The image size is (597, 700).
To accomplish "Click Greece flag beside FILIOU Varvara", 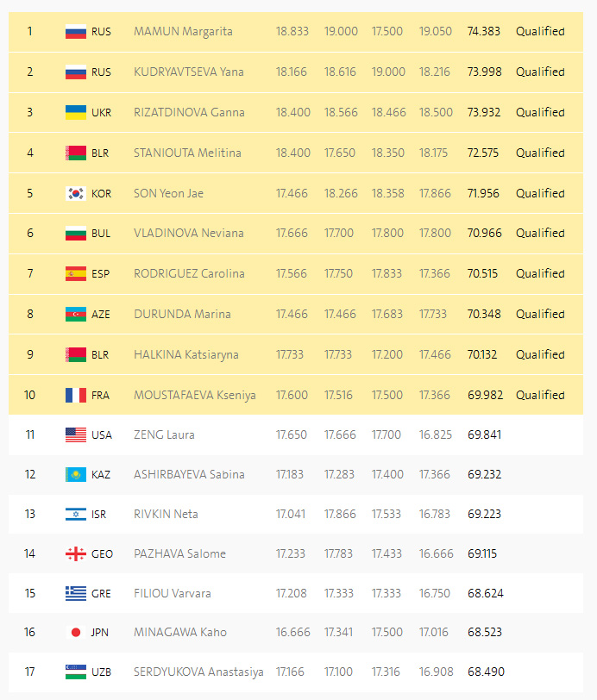I will (75, 593).
